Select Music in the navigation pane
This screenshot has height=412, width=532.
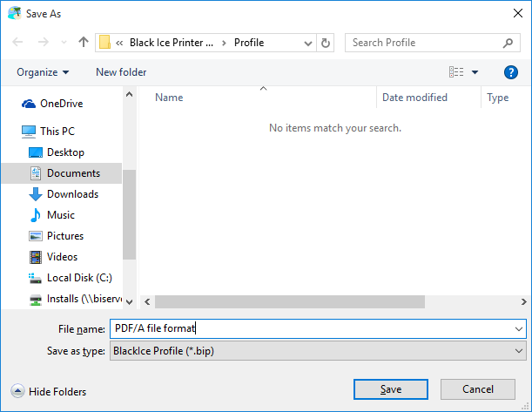[60, 215]
